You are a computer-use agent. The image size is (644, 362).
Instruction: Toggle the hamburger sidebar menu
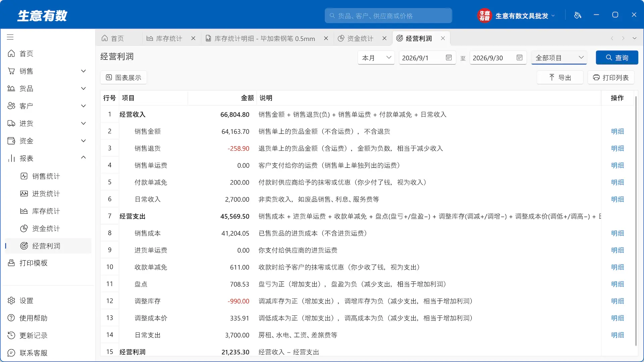[10, 37]
